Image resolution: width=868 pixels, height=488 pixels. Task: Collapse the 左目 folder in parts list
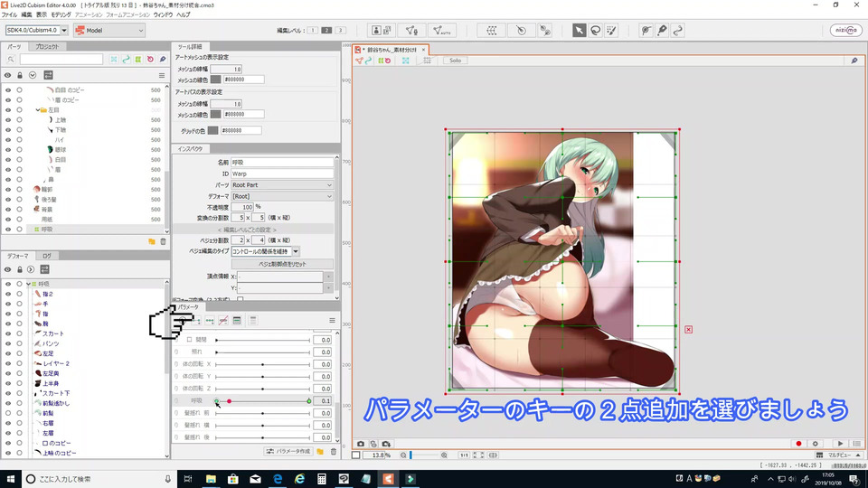(x=38, y=110)
